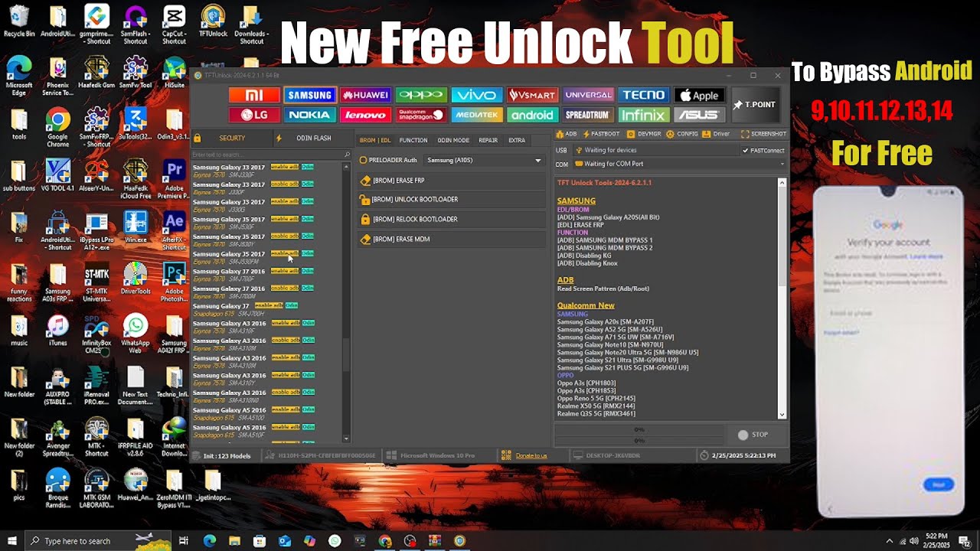Open the WhatsApp Web desktop icon

click(136, 334)
